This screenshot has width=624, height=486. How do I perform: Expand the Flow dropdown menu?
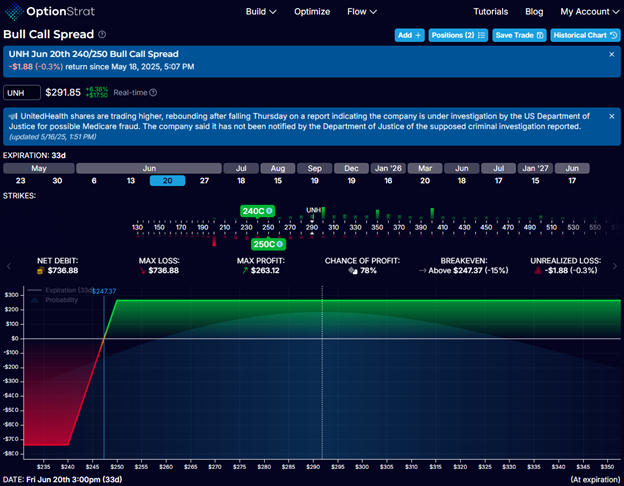coord(362,12)
